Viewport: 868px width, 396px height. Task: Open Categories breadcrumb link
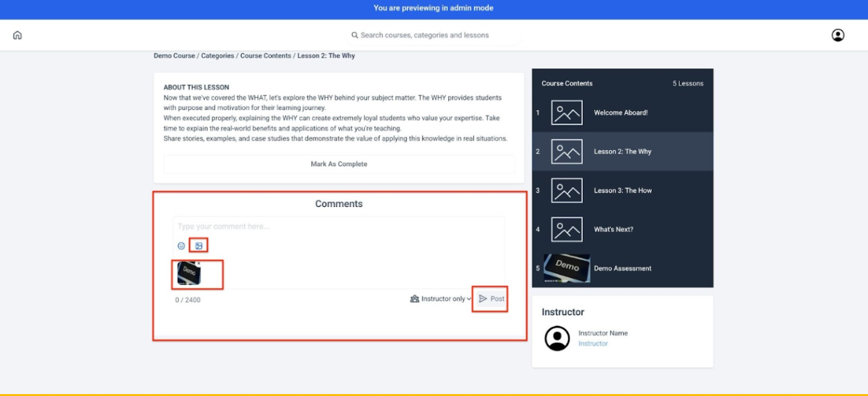[x=218, y=56]
